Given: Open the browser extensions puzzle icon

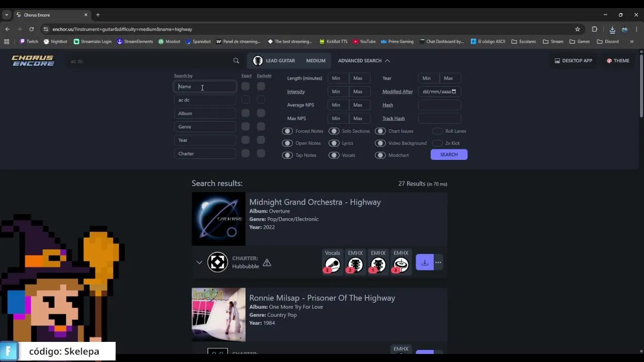Looking at the screenshot, I should point(594,29).
